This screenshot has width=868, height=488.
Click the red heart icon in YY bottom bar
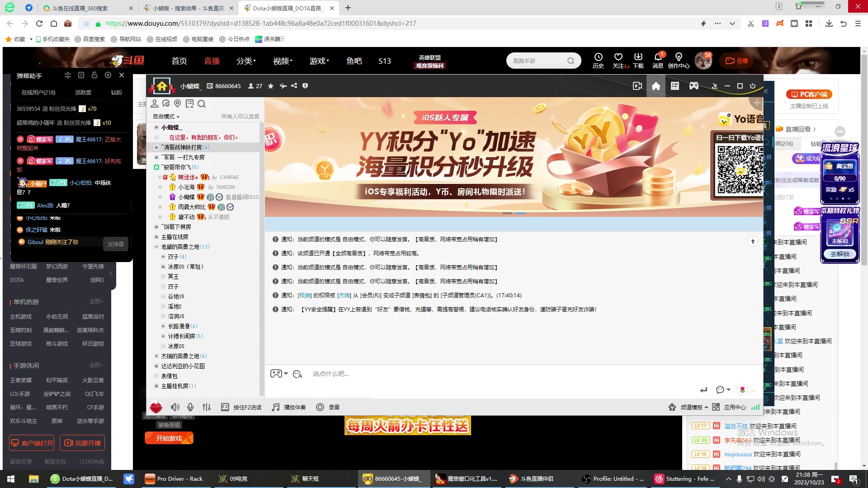[156, 407]
